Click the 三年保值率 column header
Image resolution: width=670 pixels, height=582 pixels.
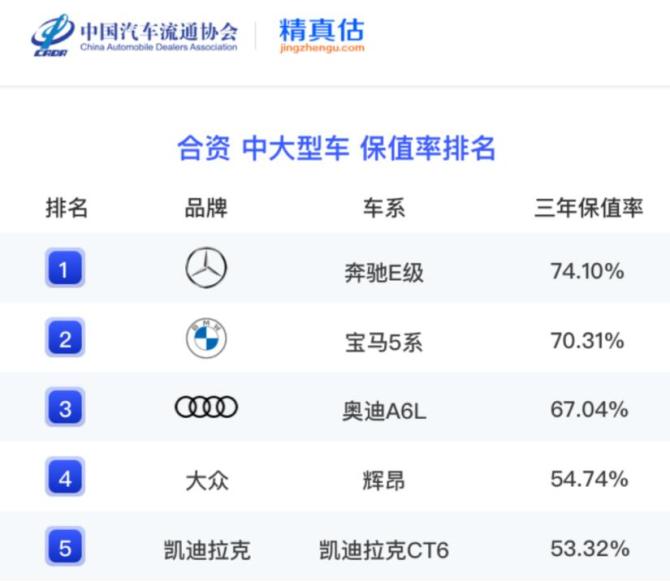588,208
